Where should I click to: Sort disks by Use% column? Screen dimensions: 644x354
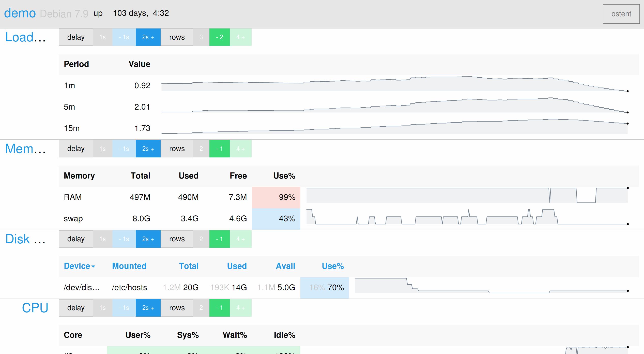tap(332, 266)
